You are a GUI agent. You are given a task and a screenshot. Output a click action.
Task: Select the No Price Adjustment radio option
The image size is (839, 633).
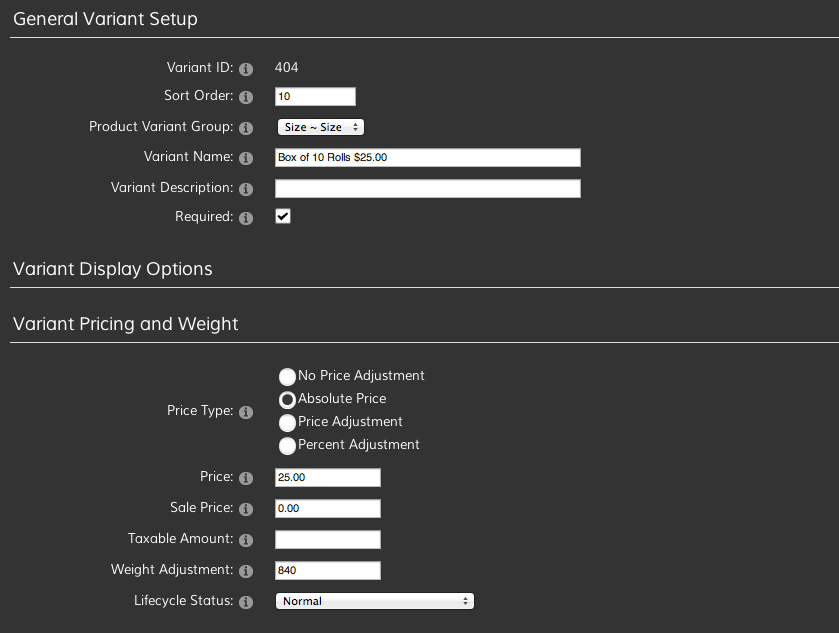pyautogui.click(x=287, y=377)
